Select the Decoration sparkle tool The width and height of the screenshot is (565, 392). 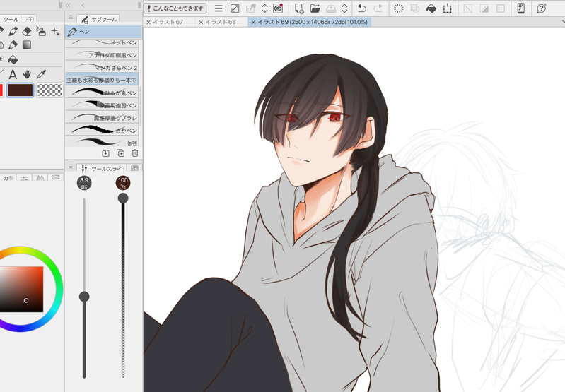55,31
